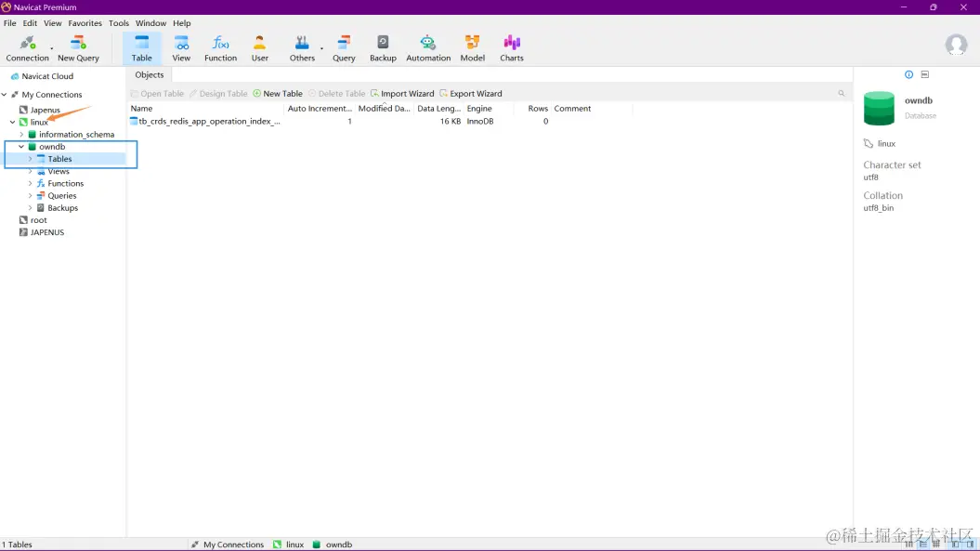The image size is (980, 551).
Task: Switch to the Objects tab
Action: click(x=150, y=74)
